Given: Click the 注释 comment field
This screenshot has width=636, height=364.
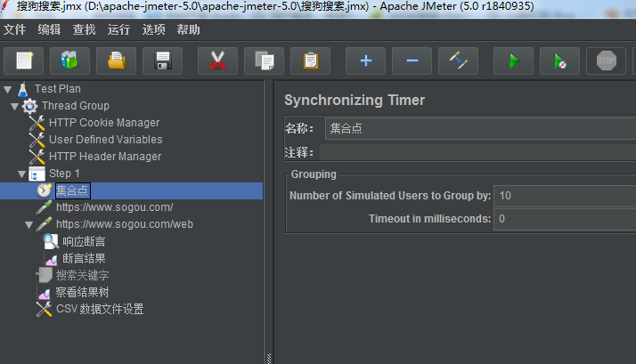Looking at the screenshot, I should pos(477,152).
